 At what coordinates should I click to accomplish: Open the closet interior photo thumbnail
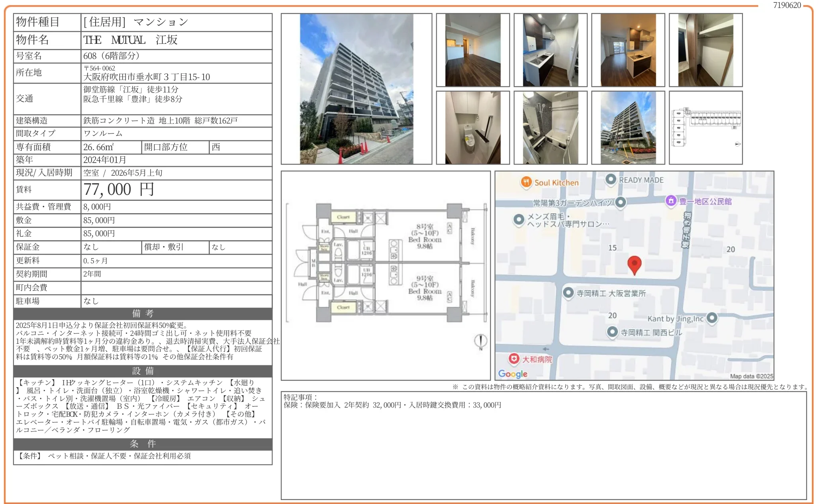(x=705, y=50)
